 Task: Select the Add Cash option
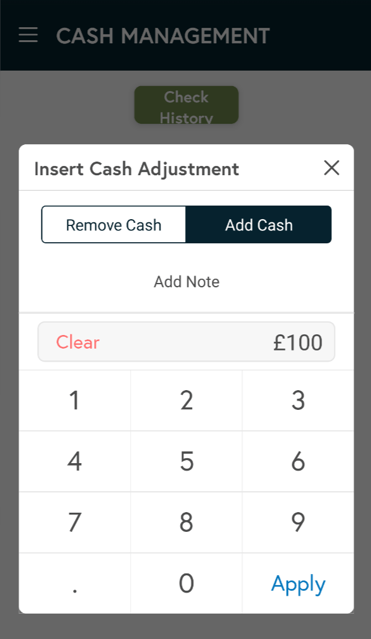(x=258, y=225)
